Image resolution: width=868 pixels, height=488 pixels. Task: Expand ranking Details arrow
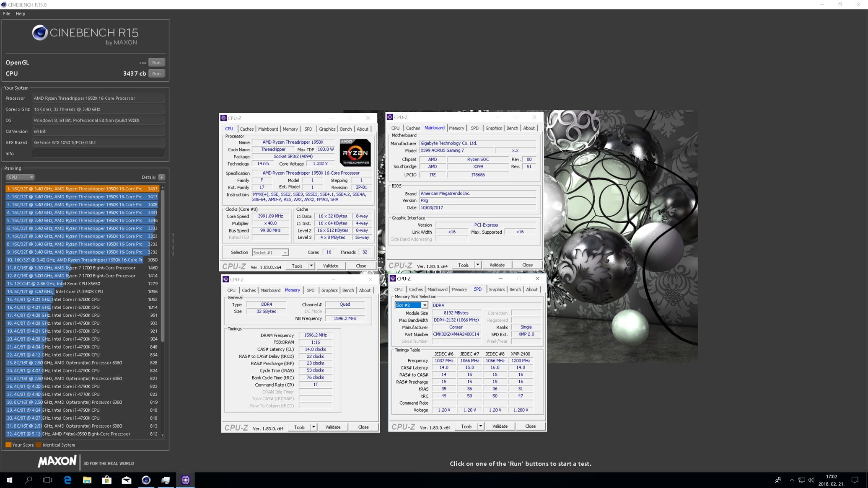(x=162, y=177)
